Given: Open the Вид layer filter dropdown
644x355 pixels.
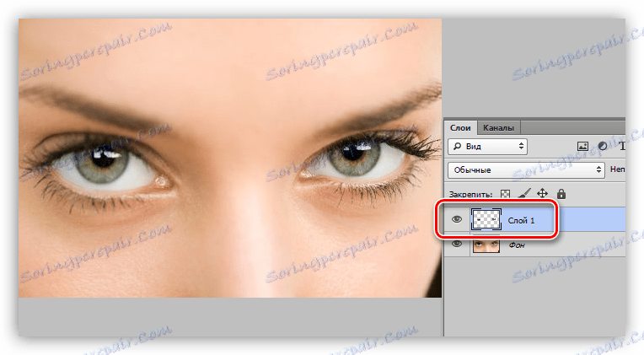Looking at the screenshot, I should (487, 146).
